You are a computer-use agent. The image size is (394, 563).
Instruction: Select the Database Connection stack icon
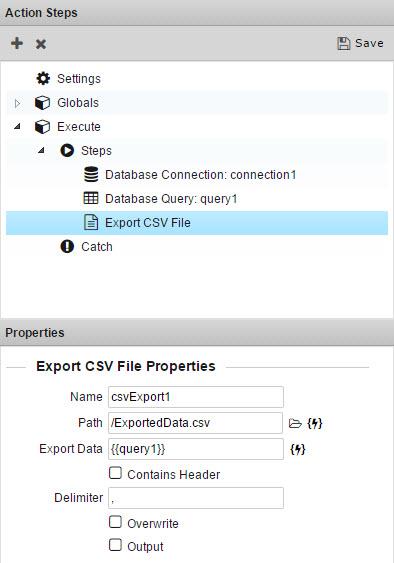[x=91, y=175]
